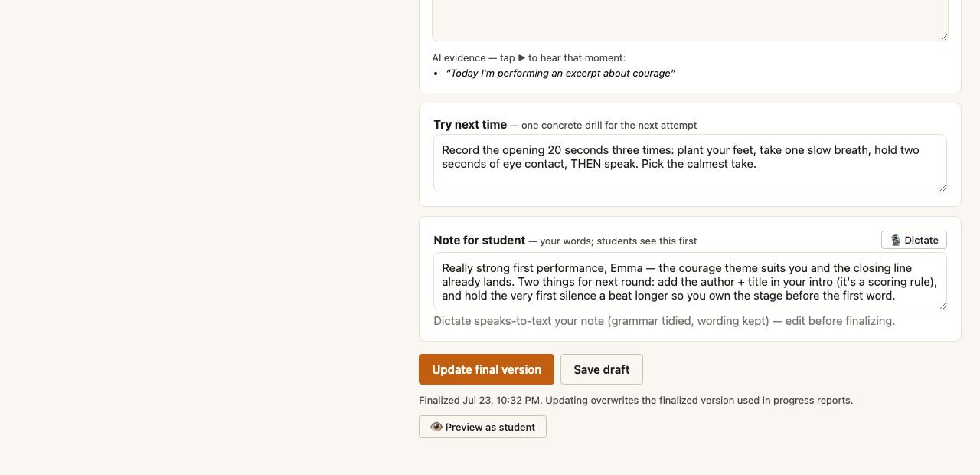Viewport: 980px width, 475px height.
Task: Click the resize grip of the top partially visible textarea
Action: pyautogui.click(x=944, y=37)
